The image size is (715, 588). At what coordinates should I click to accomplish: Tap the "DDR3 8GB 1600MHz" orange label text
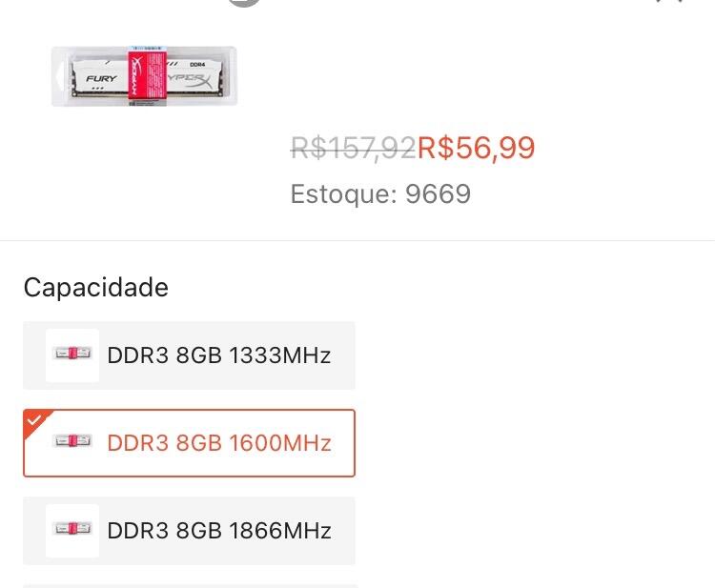tap(219, 443)
